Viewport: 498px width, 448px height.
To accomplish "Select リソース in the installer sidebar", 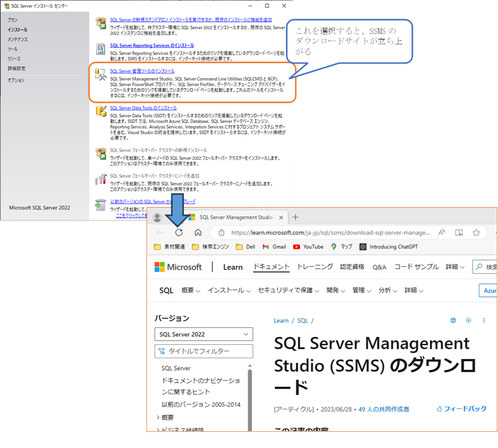I will pyautogui.click(x=14, y=59).
